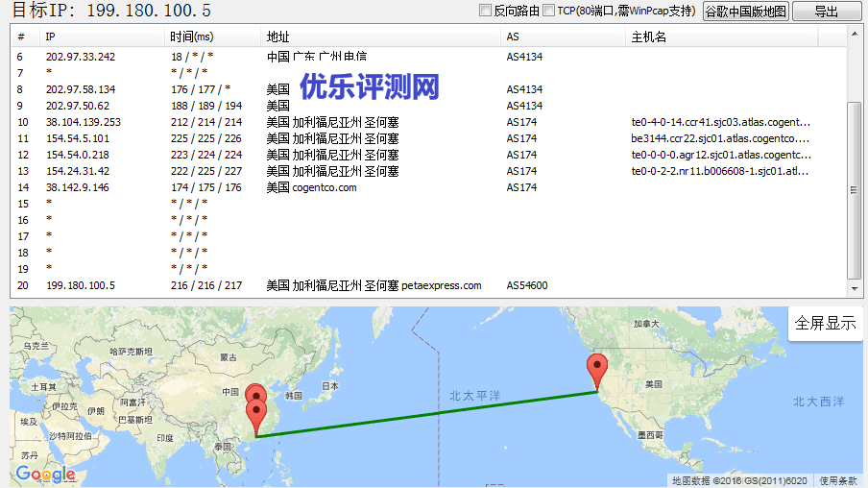Click the Google logo on the map
Viewport: 868px width, 488px height.
click(x=45, y=475)
